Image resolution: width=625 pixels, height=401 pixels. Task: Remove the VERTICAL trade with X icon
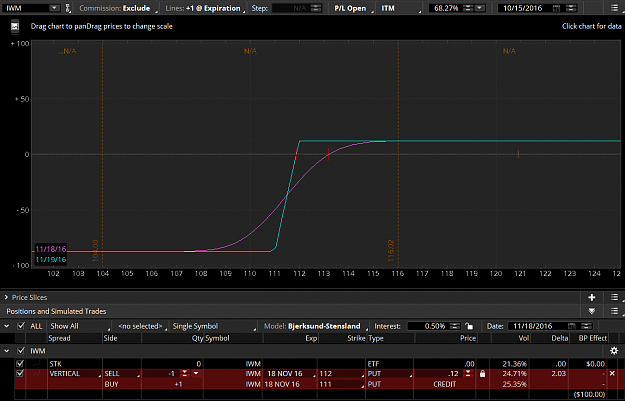(612, 373)
